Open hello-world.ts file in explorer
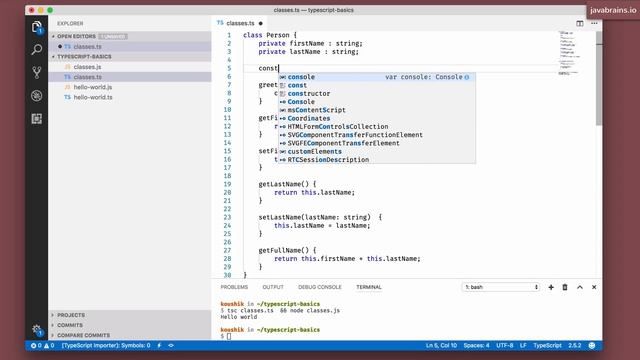The width and height of the screenshot is (640, 360). [130, 97]
